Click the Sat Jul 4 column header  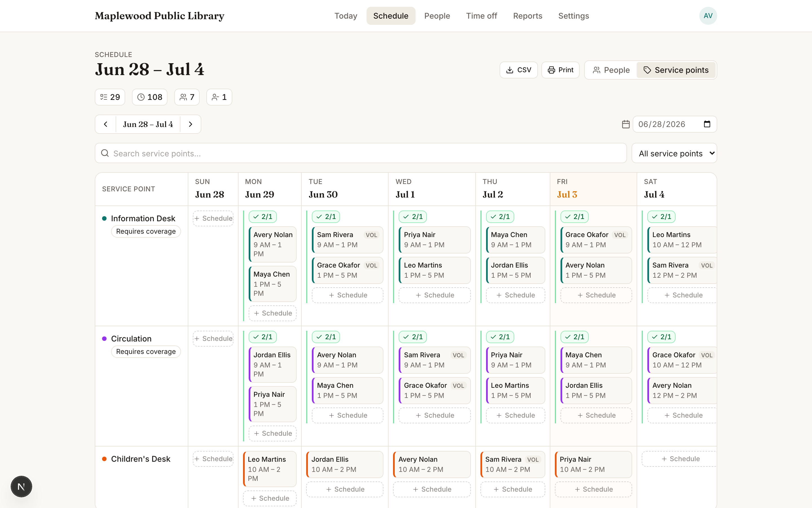coord(677,189)
